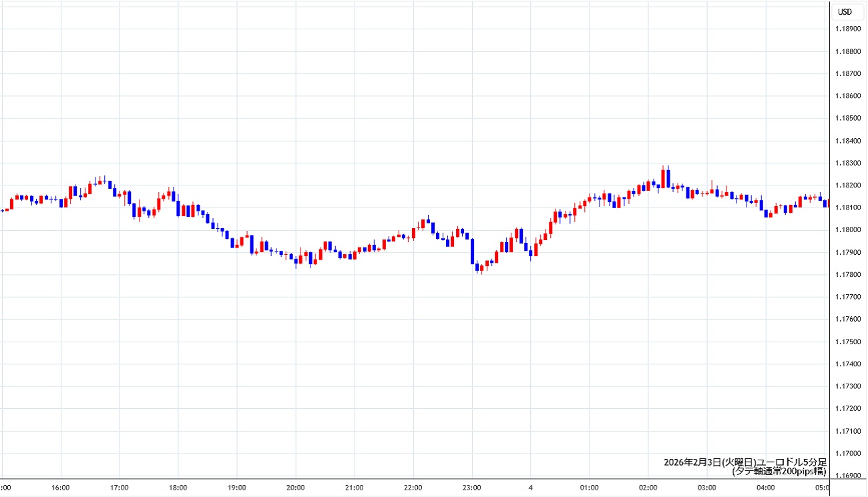Click the 1.18900 price axis label

(849, 29)
